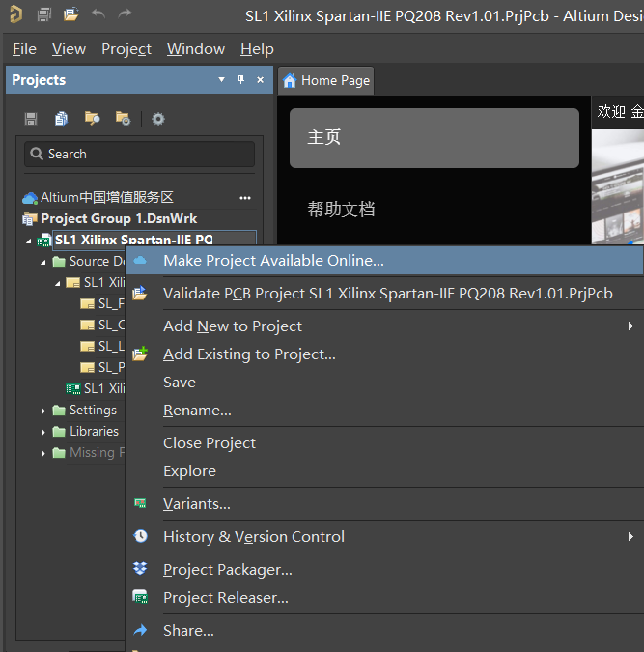Image resolution: width=644 pixels, height=652 pixels.
Task: Open the 帮助文档 link
Action: click(341, 209)
